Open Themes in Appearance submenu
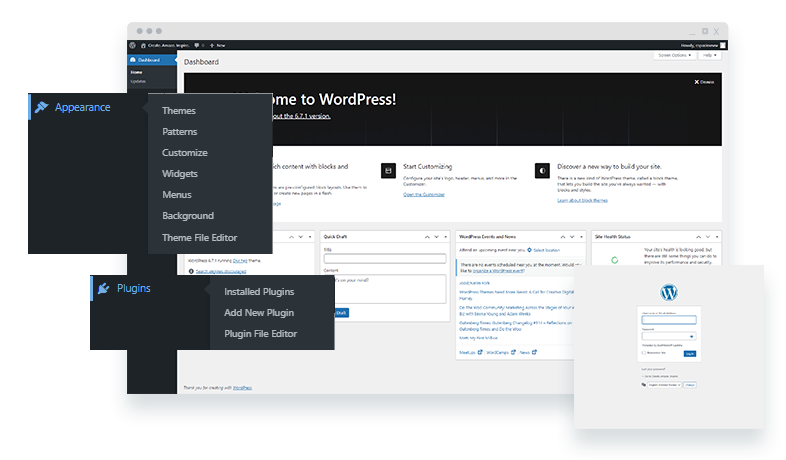This screenshot has width=786, height=460. click(x=178, y=111)
